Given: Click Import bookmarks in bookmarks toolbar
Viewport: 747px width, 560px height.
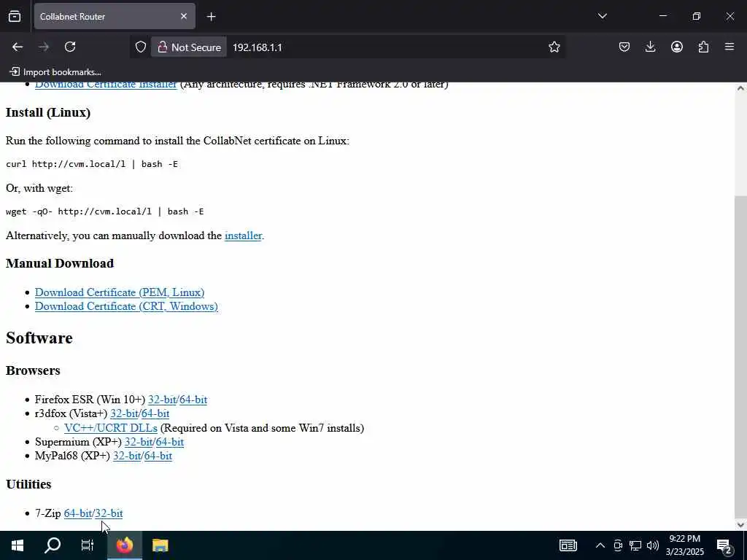Looking at the screenshot, I should click(x=55, y=72).
